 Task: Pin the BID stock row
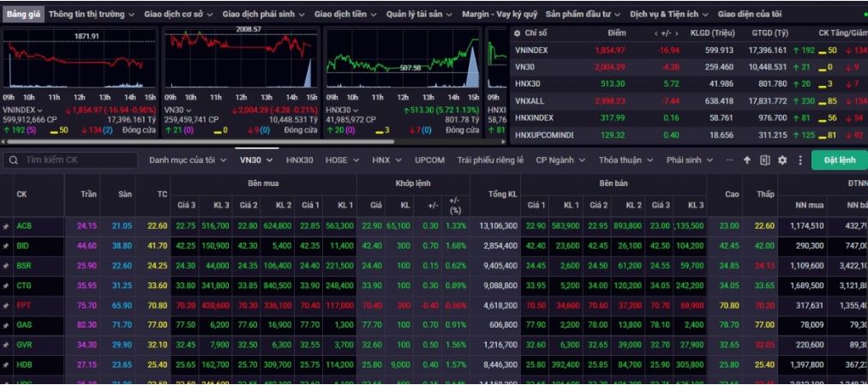tap(5, 246)
